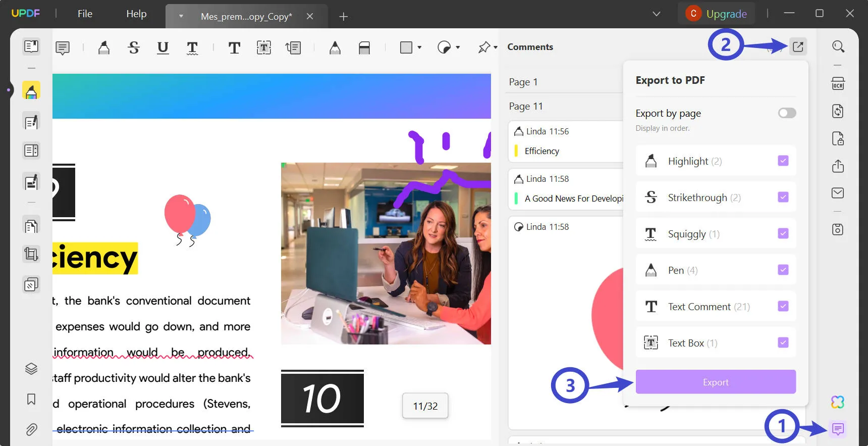This screenshot has width=868, height=446.
Task: Open Edit PDF mode in left sidebar
Action: (x=31, y=122)
